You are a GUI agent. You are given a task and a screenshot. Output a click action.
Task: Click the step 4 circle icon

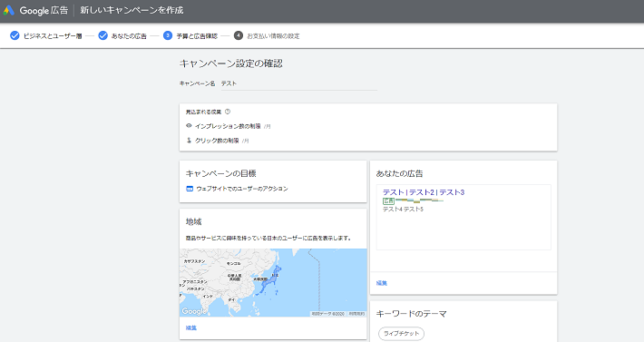239,35
